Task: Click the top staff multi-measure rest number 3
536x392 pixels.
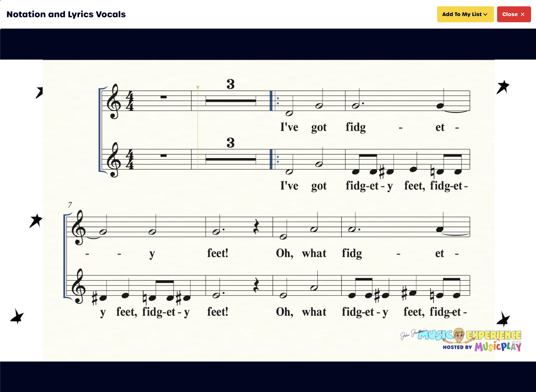Action: (230, 84)
